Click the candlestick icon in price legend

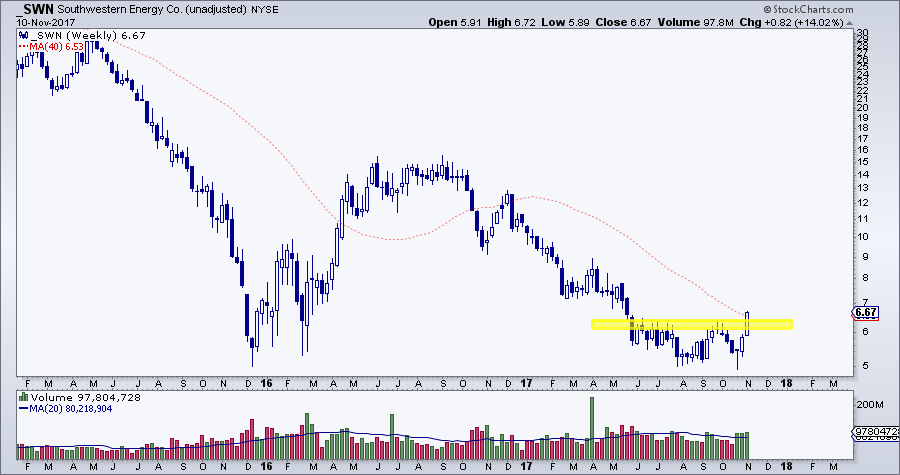click(24, 36)
